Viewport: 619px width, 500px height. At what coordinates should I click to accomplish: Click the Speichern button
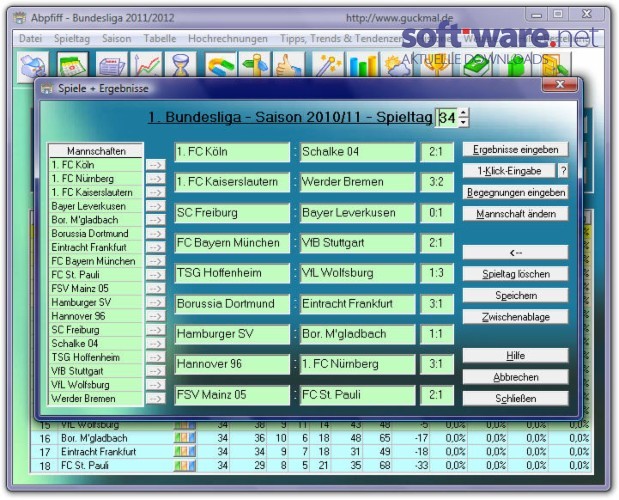[x=516, y=296]
